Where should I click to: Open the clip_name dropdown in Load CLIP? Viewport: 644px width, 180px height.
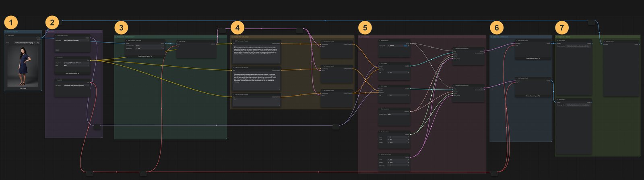(x=76, y=63)
